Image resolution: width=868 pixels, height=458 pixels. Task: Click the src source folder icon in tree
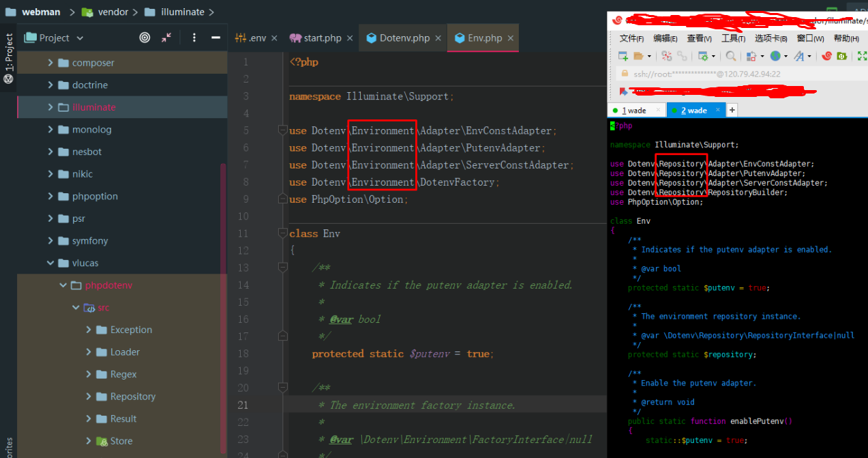pyautogui.click(x=89, y=308)
